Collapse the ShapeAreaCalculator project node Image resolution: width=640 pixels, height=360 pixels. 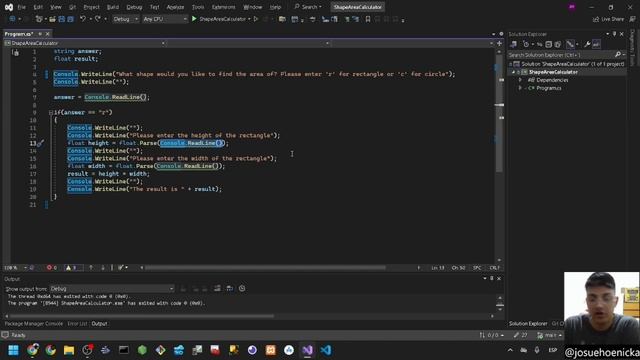[x=513, y=72]
